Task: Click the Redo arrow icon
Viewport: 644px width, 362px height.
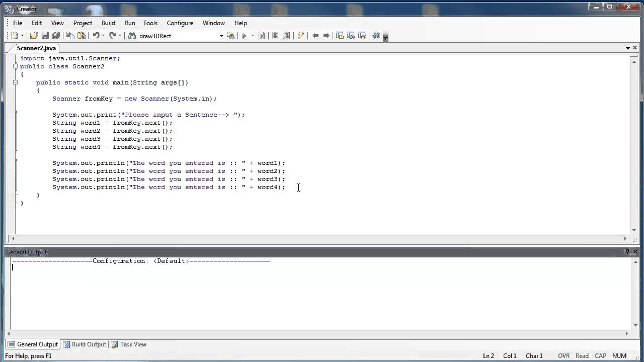Action: pos(113,36)
